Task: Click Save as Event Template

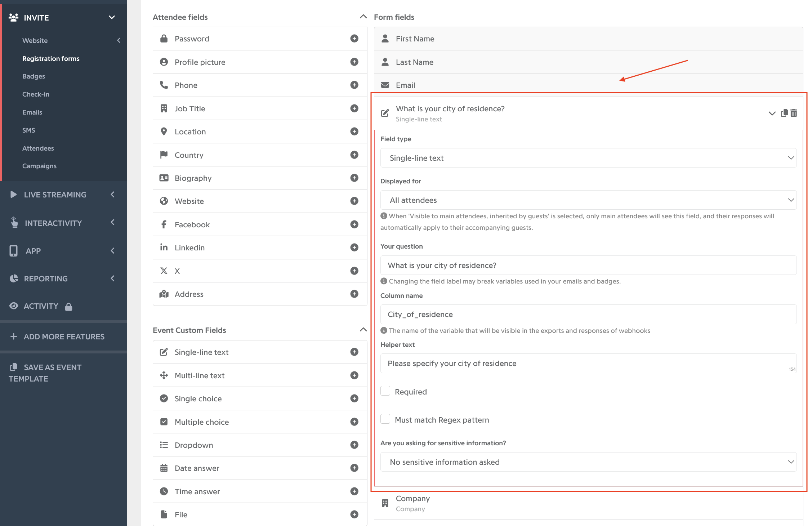Action: [45, 373]
